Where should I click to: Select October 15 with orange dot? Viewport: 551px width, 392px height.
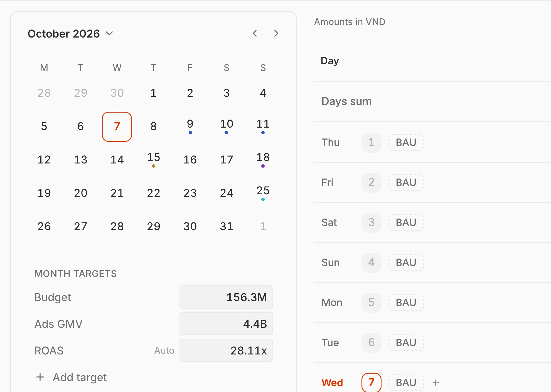click(154, 160)
